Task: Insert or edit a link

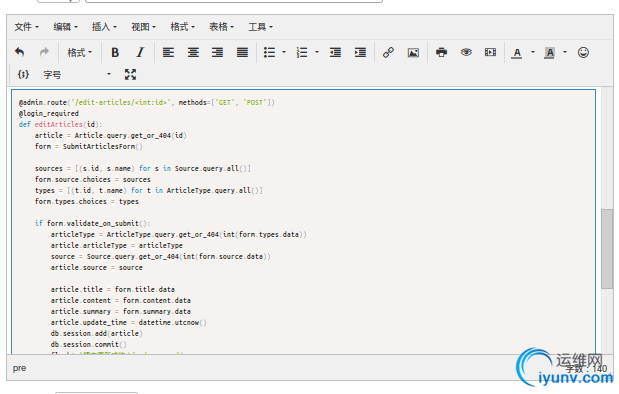Action: (388, 53)
